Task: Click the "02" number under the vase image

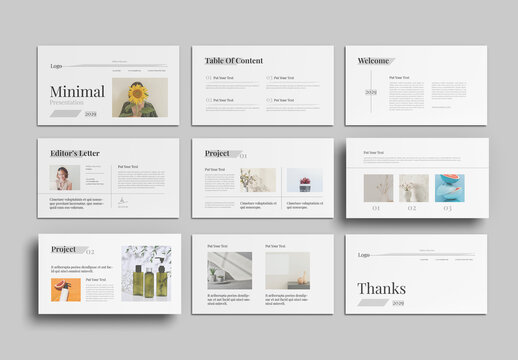Action: pos(412,208)
